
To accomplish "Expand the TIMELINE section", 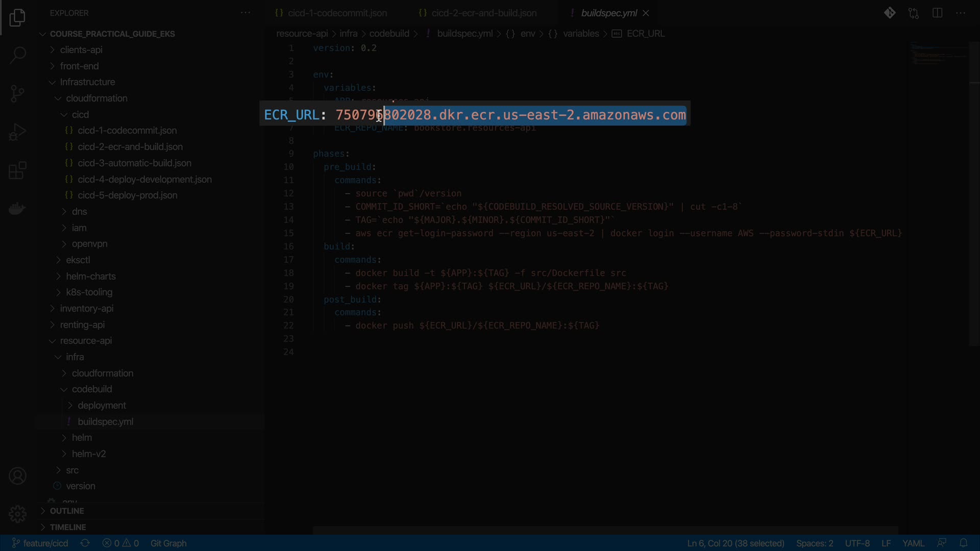I will [x=67, y=527].
